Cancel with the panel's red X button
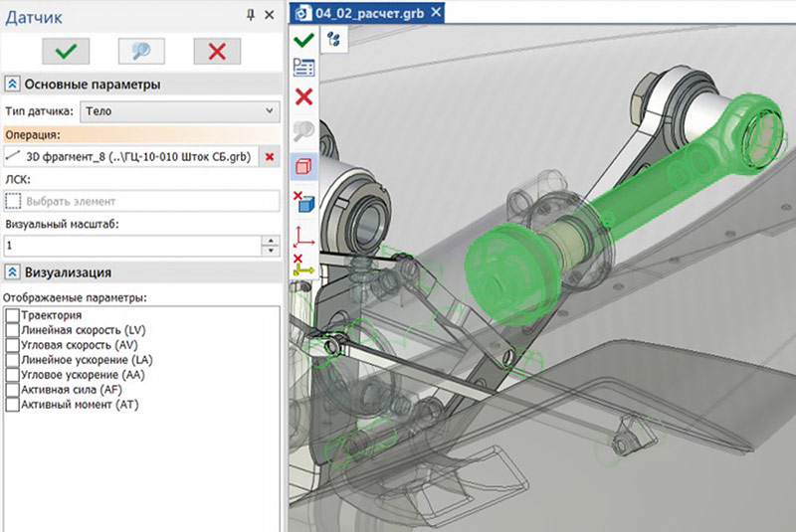The height and width of the screenshot is (532, 796). click(x=218, y=50)
